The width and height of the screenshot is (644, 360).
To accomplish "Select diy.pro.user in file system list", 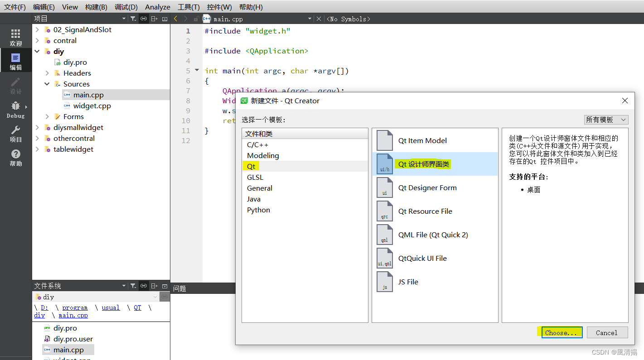I will click(73, 339).
